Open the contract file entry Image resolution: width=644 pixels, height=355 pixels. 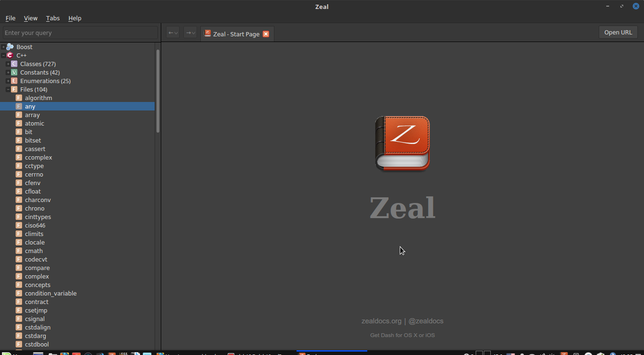tap(37, 302)
